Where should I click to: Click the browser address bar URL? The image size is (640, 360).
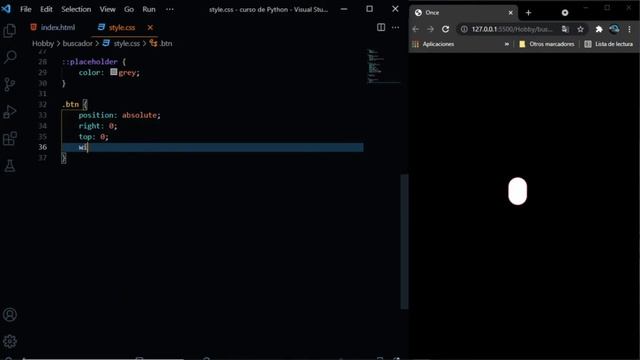pyautogui.click(x=512, y=29)
